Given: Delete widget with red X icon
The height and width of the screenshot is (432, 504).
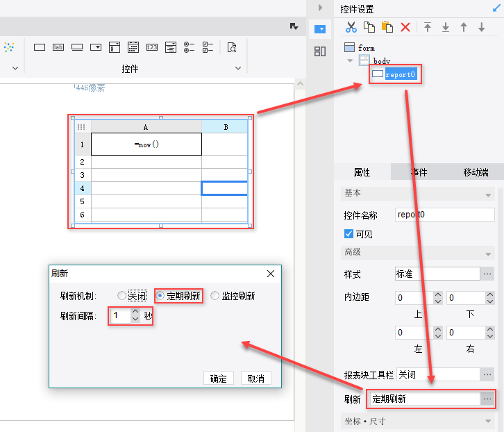Looking at the screenshot, I should pyautogui.click(x=405, y=27).
